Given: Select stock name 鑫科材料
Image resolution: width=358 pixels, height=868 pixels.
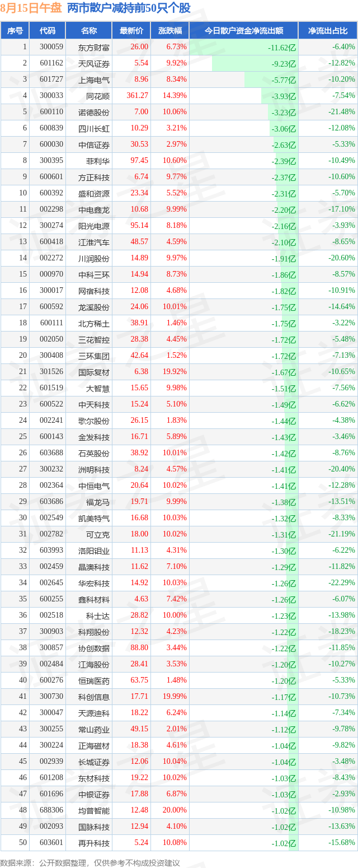Looking at the screenshot, I should pyautogui.click(x=94, y=599).
